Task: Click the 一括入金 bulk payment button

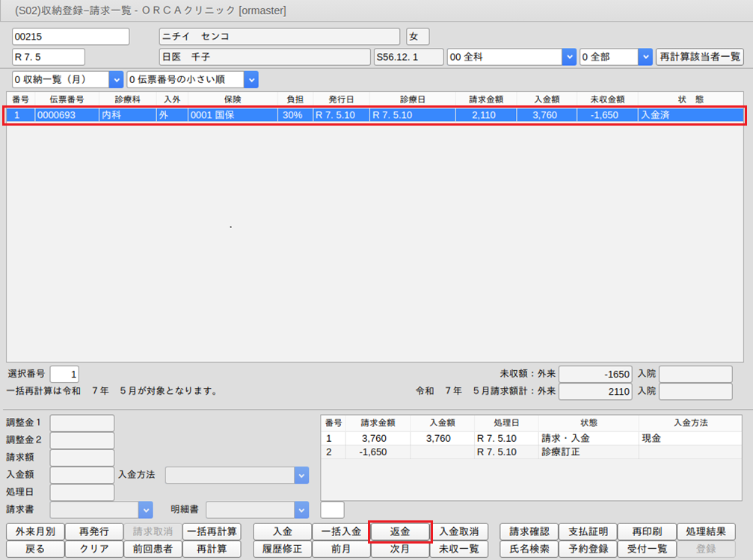Action: point(340,532)
